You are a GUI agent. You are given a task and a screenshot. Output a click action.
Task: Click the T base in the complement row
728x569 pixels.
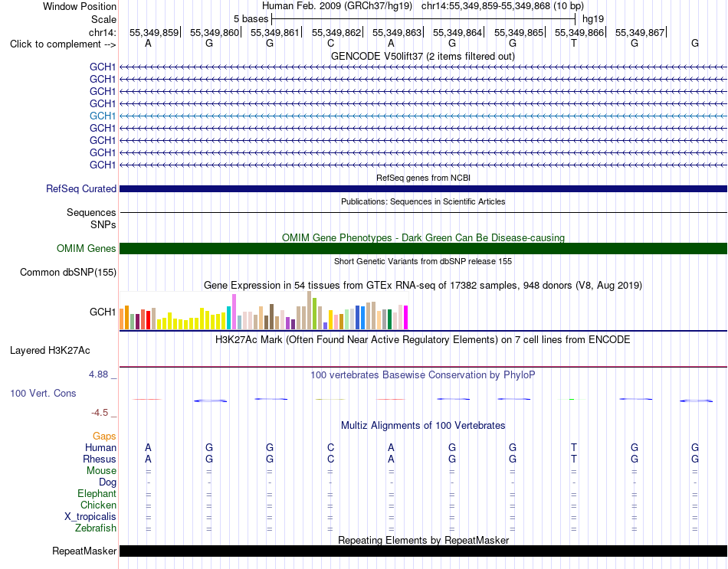click(x=574, y=43)
